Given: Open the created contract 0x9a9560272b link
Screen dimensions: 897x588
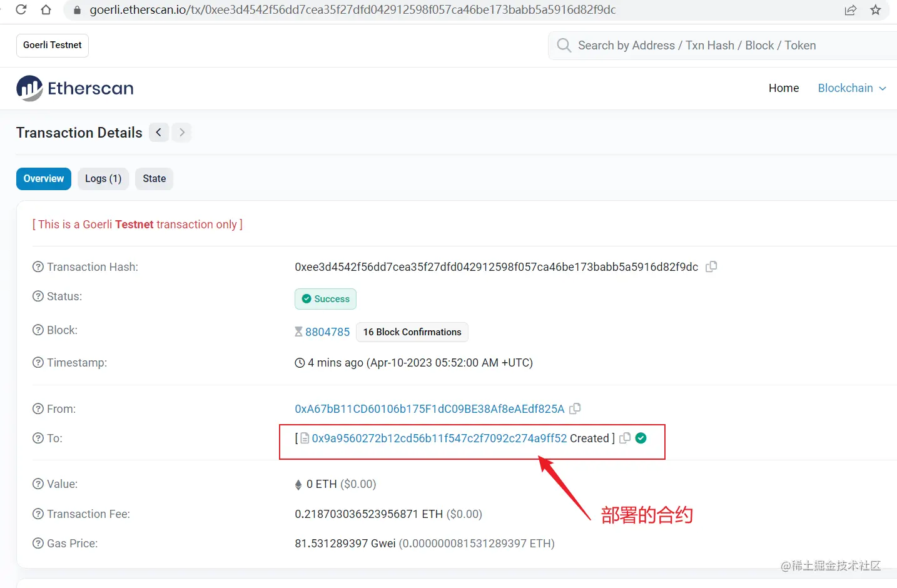Looking at the screenshot, I should click(439, 438).
